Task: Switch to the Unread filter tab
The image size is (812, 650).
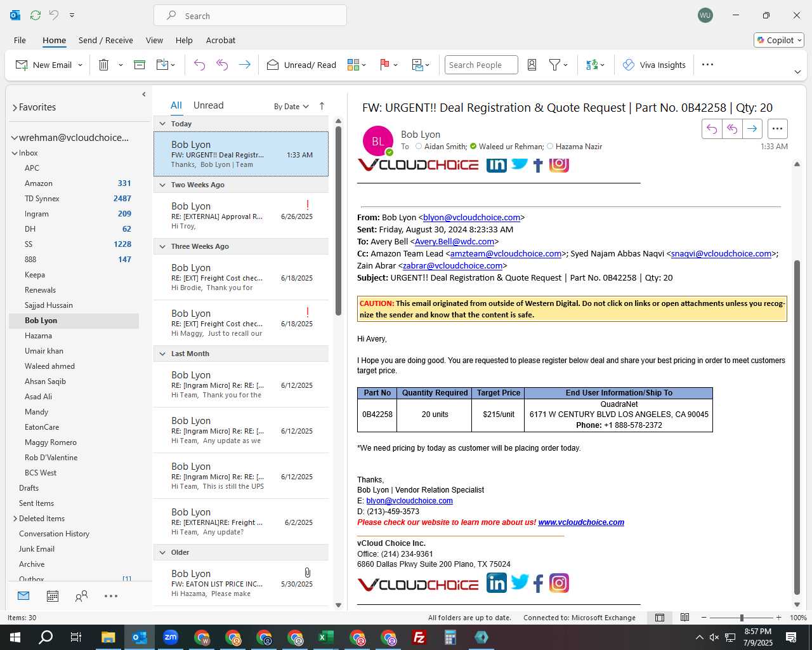Action: (208, 105)
